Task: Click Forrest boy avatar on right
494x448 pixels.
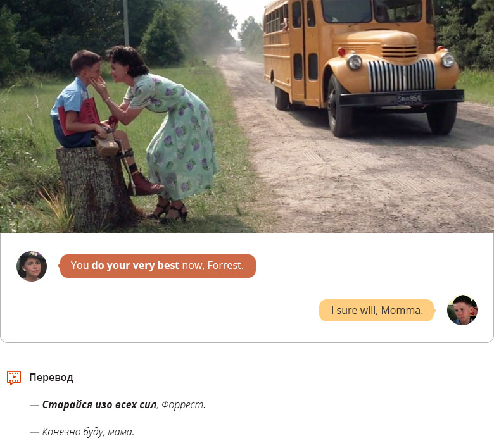Action: pyautogui.click(x=462, y=310)
